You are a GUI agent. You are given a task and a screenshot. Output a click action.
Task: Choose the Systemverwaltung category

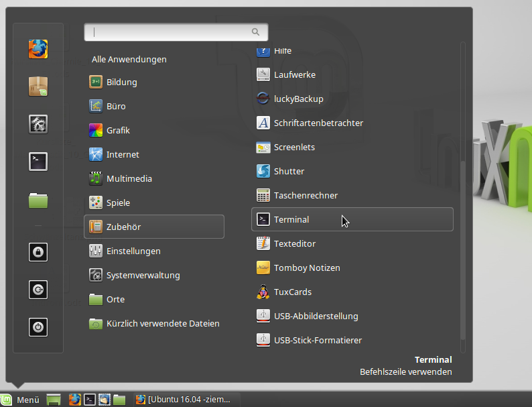point(154,276)
